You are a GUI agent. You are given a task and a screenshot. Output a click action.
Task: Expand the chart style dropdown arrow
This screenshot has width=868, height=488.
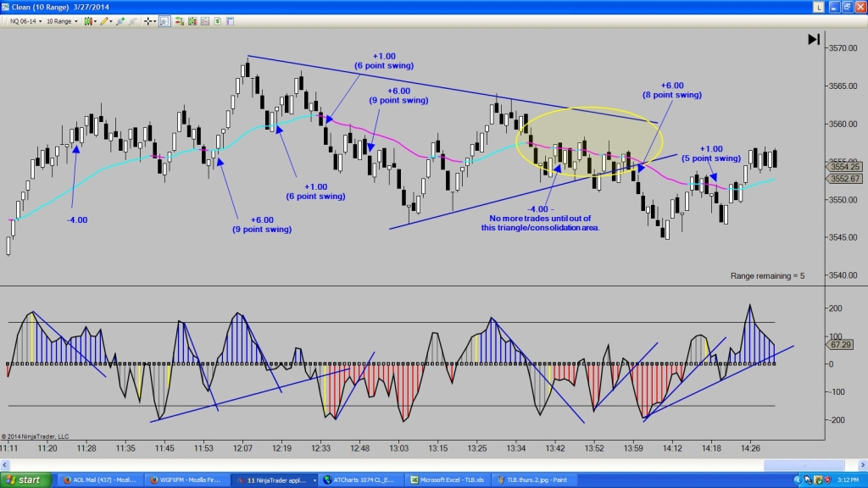95,21
